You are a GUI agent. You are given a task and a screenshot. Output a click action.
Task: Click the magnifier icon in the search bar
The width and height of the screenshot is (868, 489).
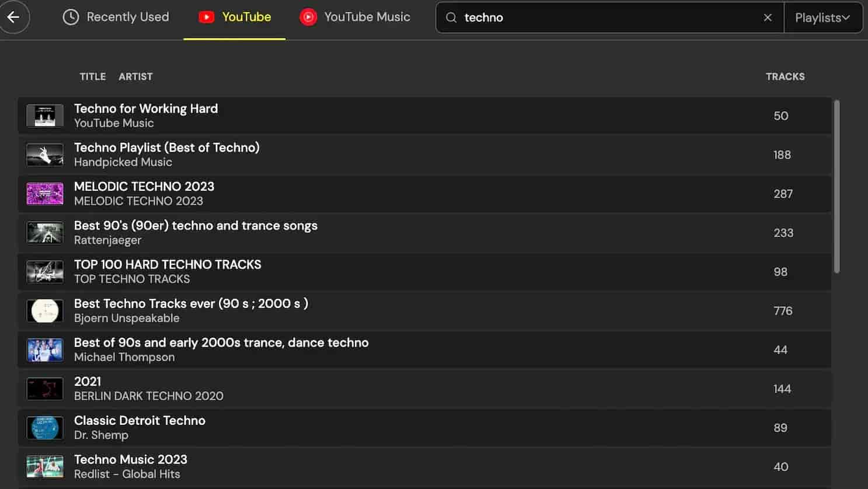pyautogui.click(x=451, y=18)
